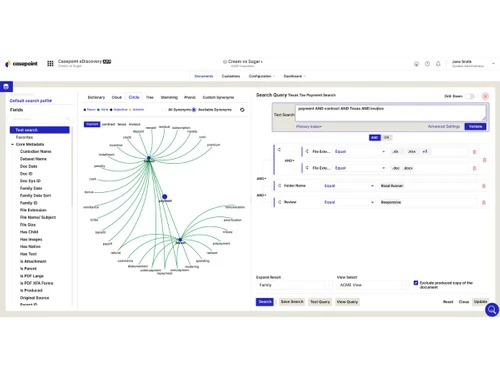The width and height of the screenshot is (500, 375).
Task: Delete the first File Extension condition (.xls)
Action: click(x=475, y=152)
